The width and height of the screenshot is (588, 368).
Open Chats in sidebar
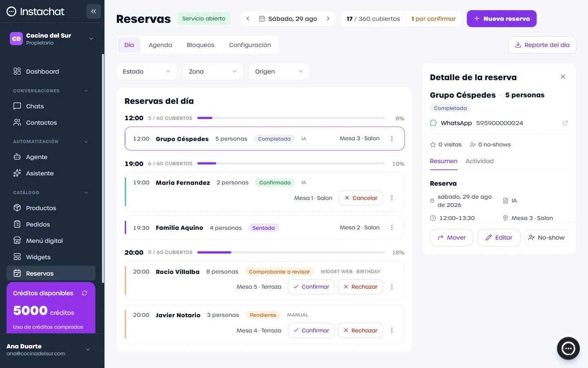[x=51, y=106]
